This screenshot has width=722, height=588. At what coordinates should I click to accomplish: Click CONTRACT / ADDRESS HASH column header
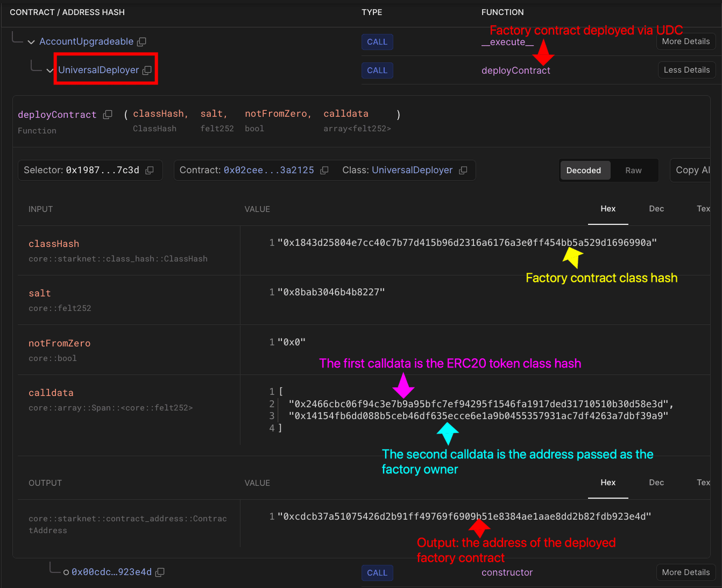click(x=67, y=12)
